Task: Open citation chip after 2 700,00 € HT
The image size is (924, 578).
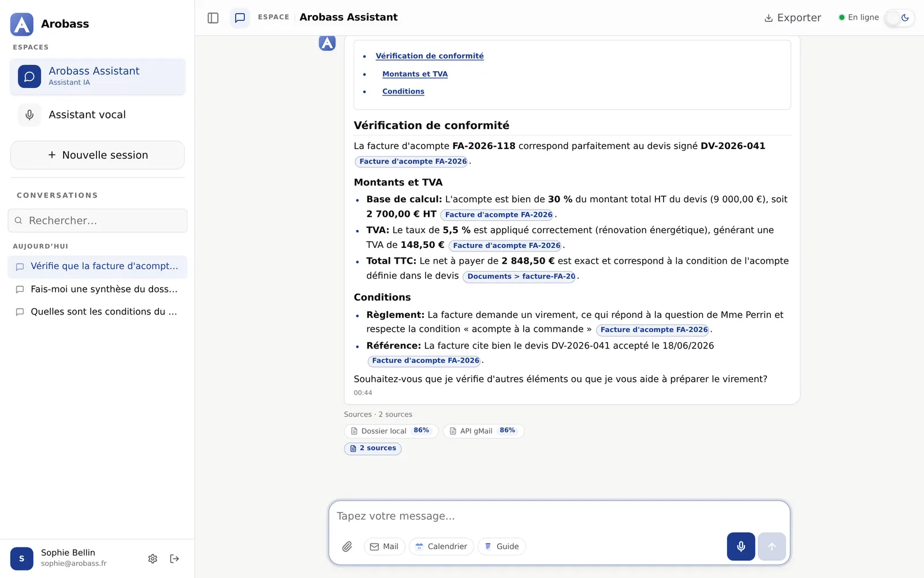Action: point(498,214)
